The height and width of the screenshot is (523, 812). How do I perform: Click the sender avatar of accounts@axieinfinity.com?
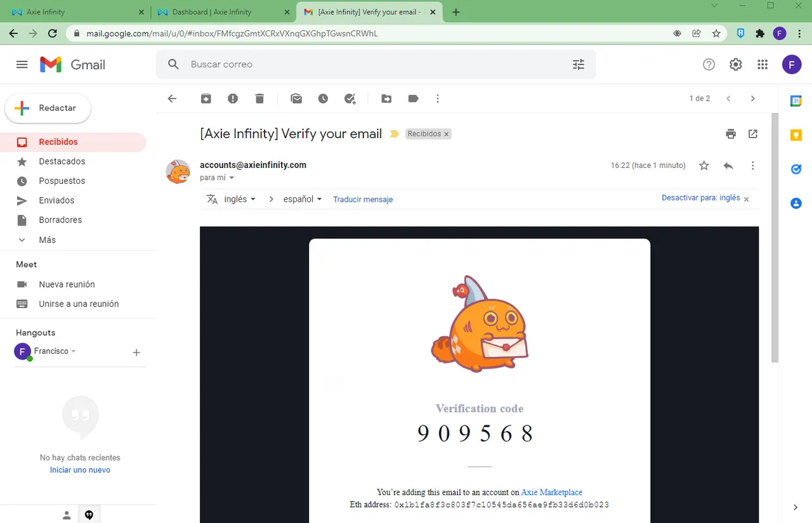click(x=178, y=171)
